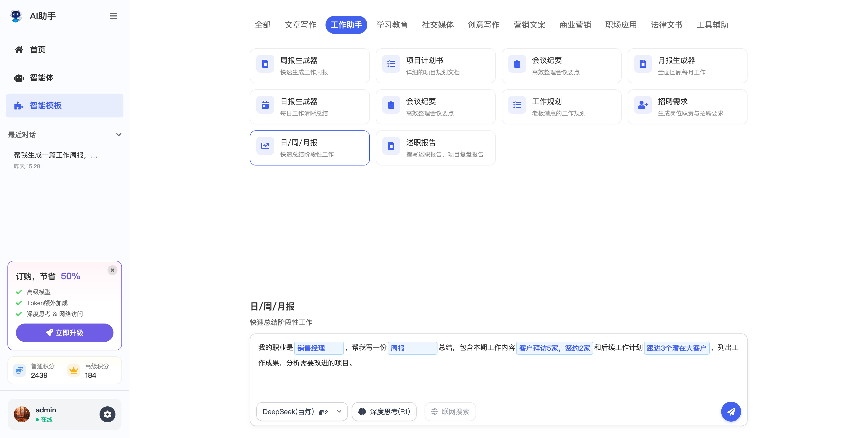
Task: Open the 项目计划书 template title
Action: coord(425,60)
